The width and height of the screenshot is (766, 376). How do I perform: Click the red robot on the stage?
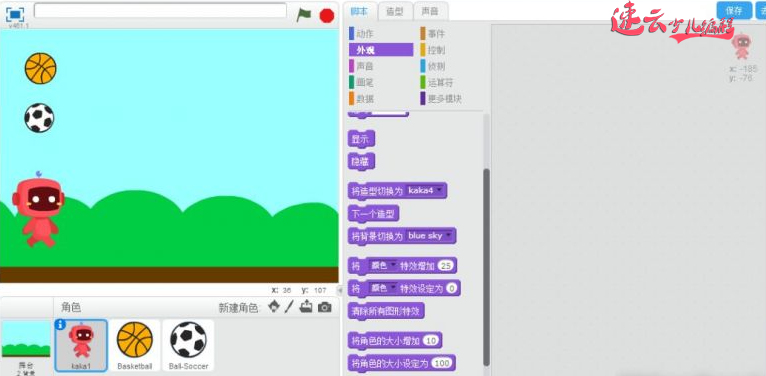coord(38,210)
